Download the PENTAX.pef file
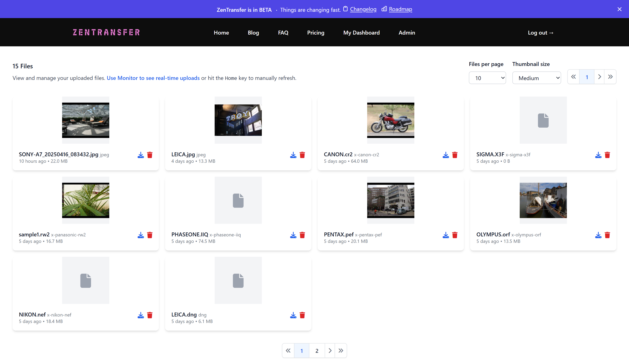The image size is (629, 364). pos(446,235)
